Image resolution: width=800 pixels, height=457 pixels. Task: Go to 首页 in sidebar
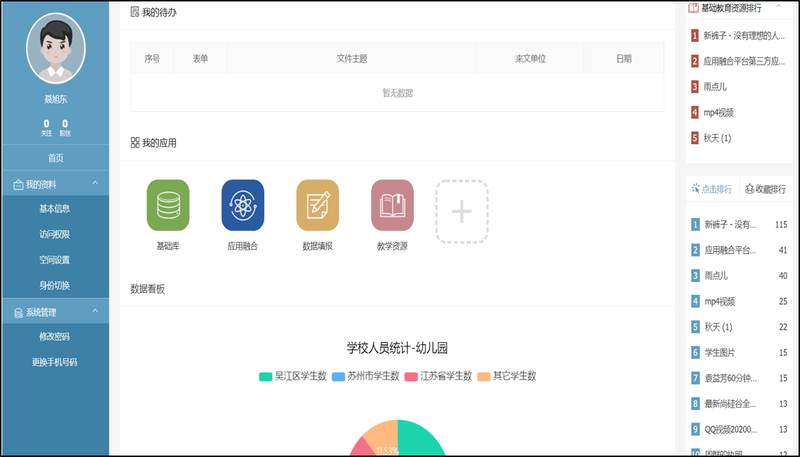[x=56, y=158]
